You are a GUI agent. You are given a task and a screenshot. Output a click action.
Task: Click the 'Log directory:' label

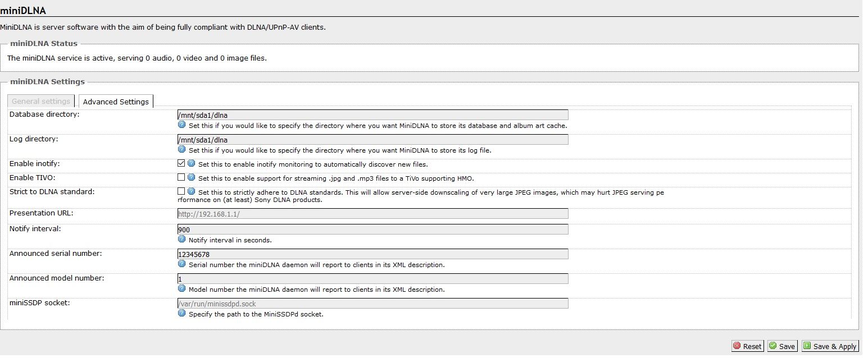(x=34, y=139)
